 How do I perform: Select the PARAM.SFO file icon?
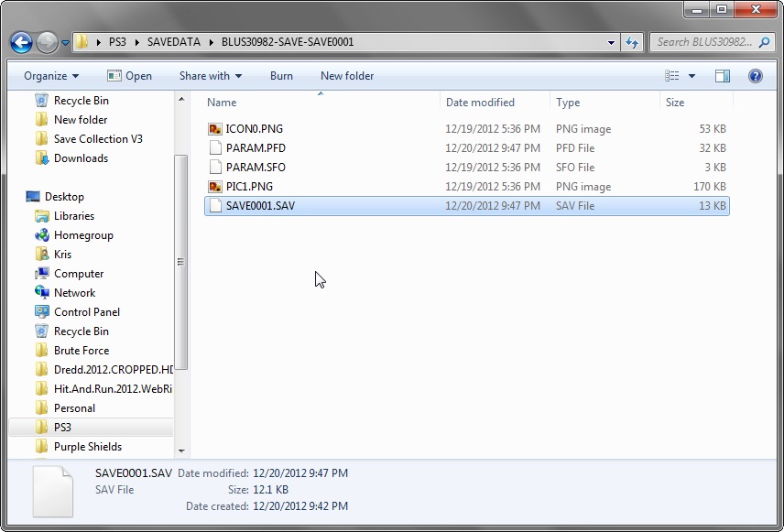215,168
